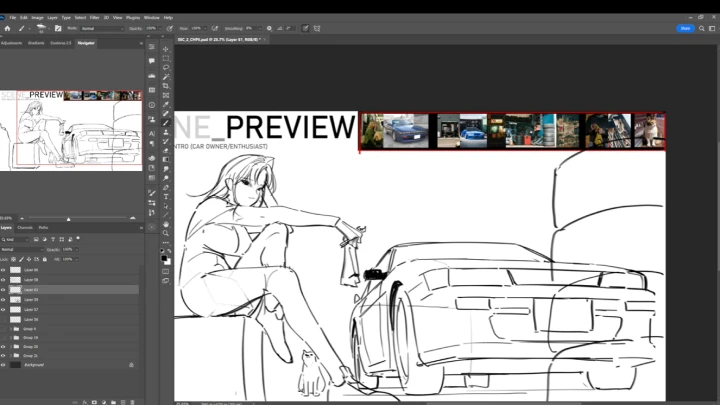Expand Group 20 folder

pyautogui.click(x=11, y=347)
